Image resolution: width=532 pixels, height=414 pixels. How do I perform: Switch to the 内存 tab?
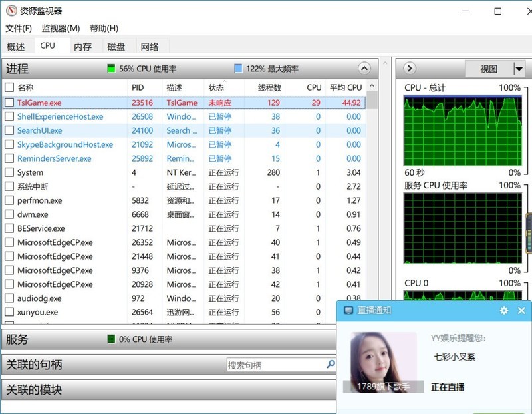click(83, 47)
